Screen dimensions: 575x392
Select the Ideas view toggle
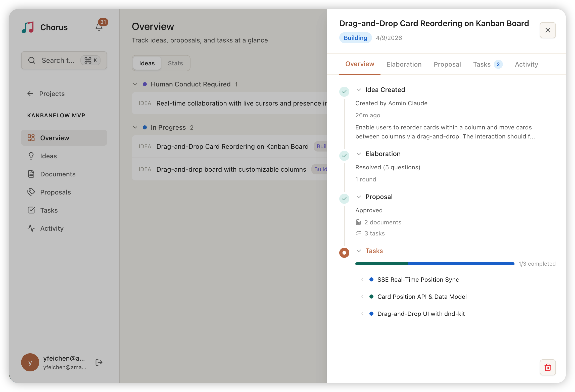coord(147,63)
